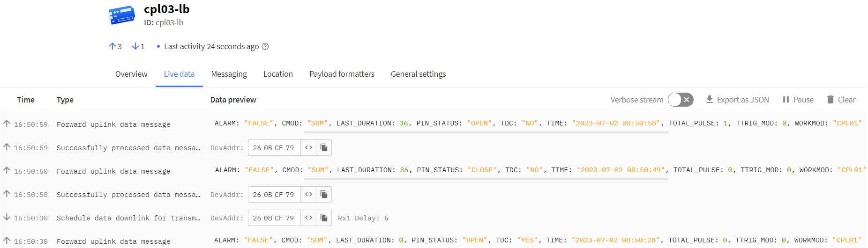Clear the live data log

pyautogui.click(x=841, y=100)
